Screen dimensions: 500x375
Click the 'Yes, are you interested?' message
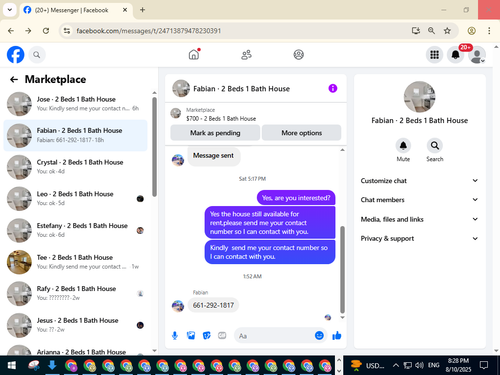click(x=296, y=198)
